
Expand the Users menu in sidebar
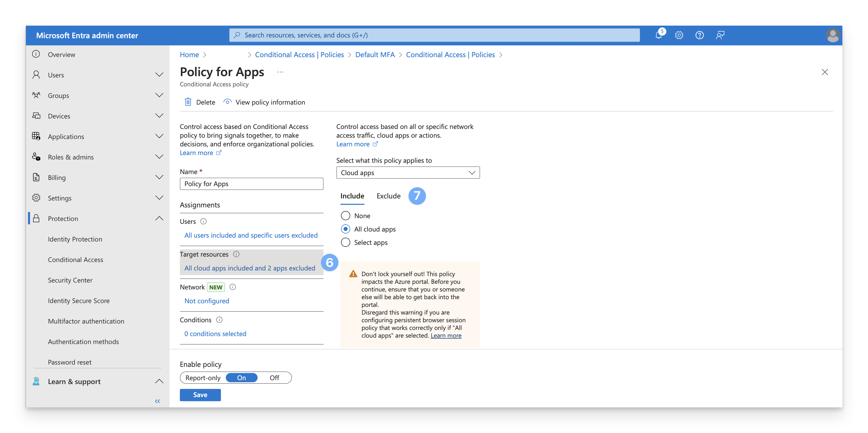click(159, 75)
